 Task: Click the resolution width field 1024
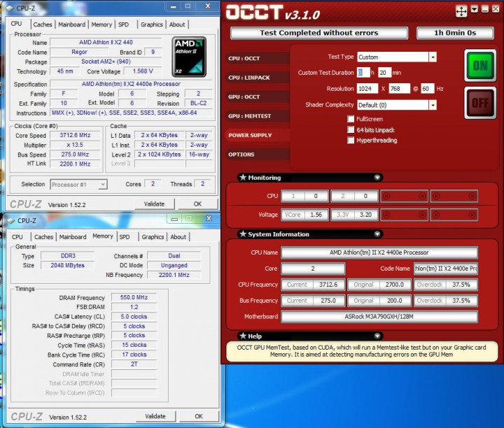[x=367, y=89]
